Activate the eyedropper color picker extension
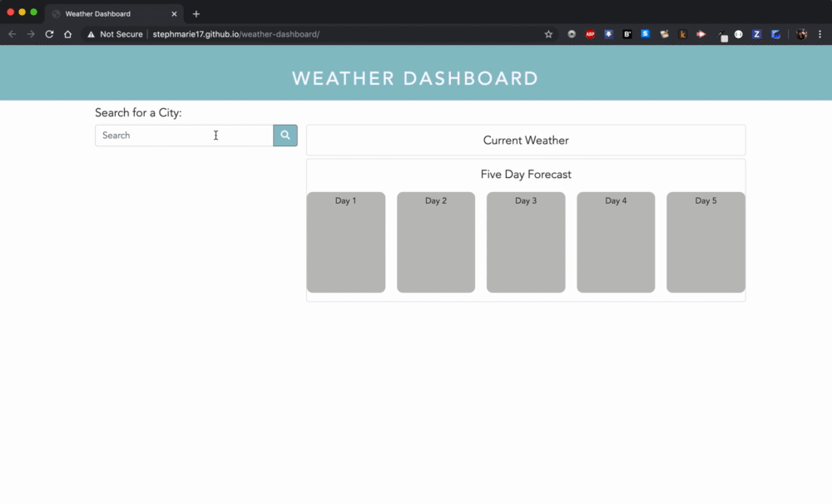Image resolution: width=832 pixels, height=504 pixels. click(721, 35)
